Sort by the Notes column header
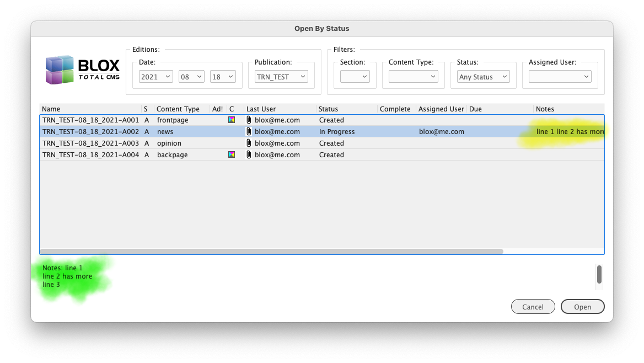 click(x=569, y=109)
